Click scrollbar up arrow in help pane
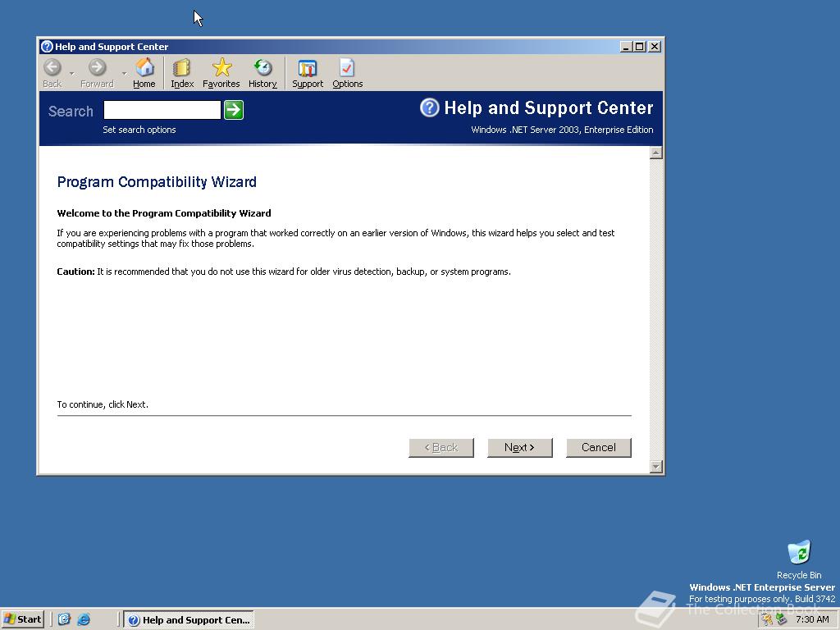This screenshot has width=840, height=630. 655,153
